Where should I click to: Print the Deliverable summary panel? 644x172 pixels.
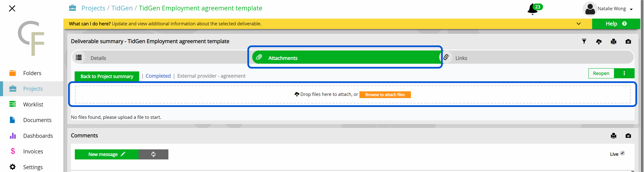click(613, 42)
